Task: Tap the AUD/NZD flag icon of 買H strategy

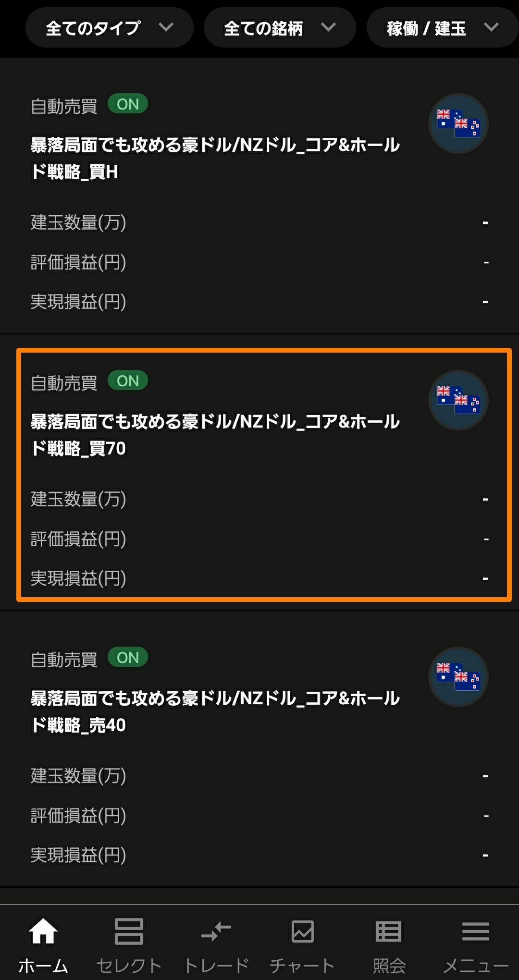Action: [x=458, y=123]
